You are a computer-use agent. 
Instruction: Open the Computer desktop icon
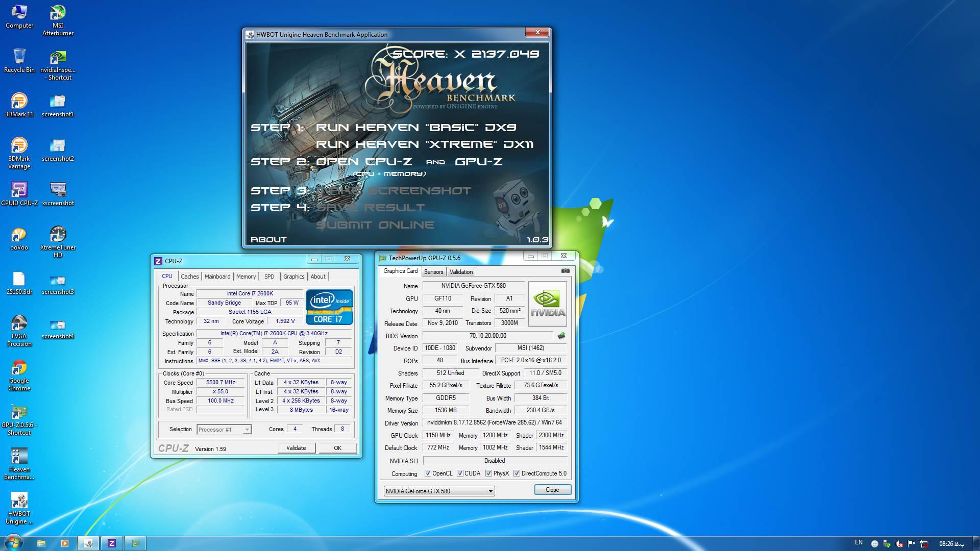[19, 17]
